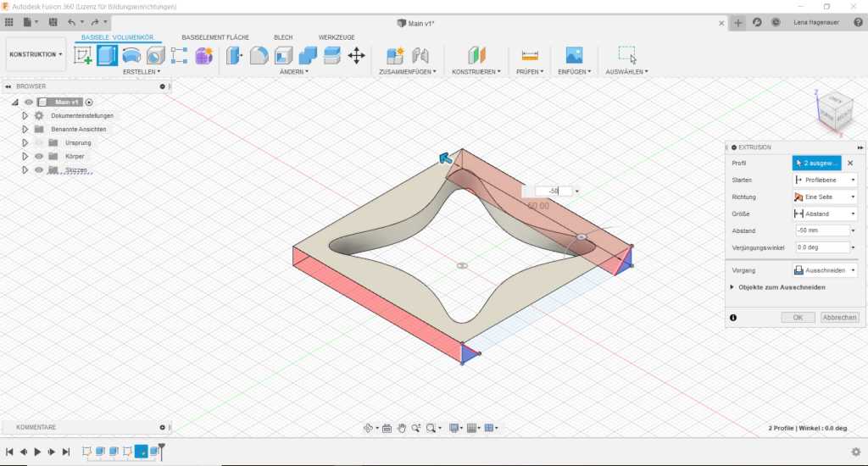This screenshot has height=466, width=868.
Task: Select the Create Sketch tool icon
Action: click(x=82, y=55)
